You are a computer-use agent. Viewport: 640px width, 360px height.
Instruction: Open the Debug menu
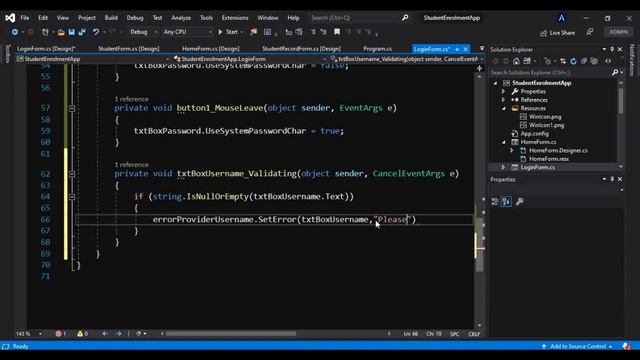[x=135, y=18]
